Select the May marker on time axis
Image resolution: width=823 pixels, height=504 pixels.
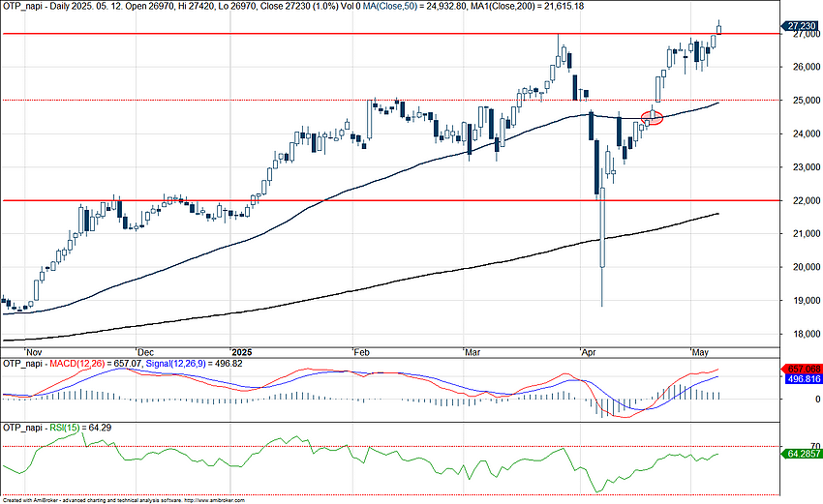tap(699, 351)
